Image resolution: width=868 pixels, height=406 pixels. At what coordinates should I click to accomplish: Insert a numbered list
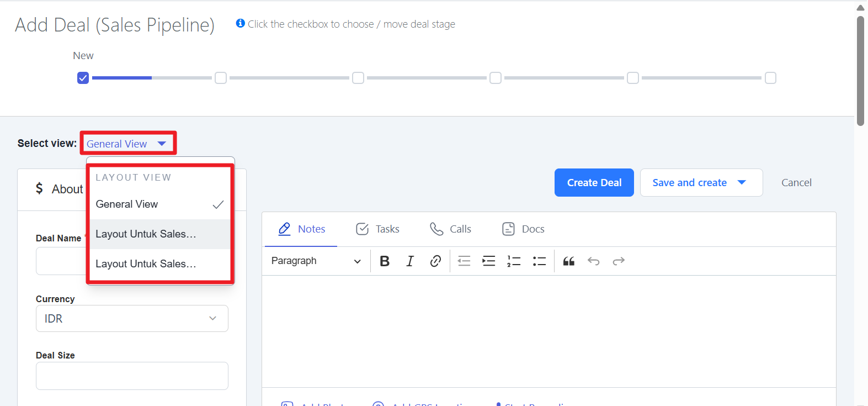click(x=514, y=261)
